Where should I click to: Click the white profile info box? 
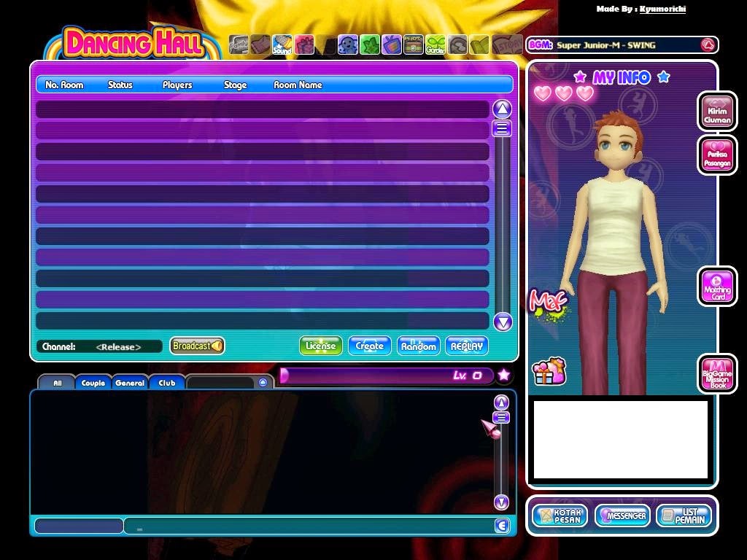(621, 440)
